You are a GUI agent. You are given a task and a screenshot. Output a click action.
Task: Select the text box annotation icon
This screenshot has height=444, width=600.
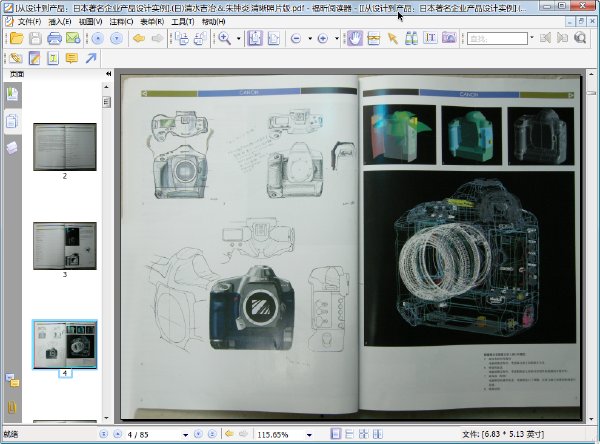[53, 58]
